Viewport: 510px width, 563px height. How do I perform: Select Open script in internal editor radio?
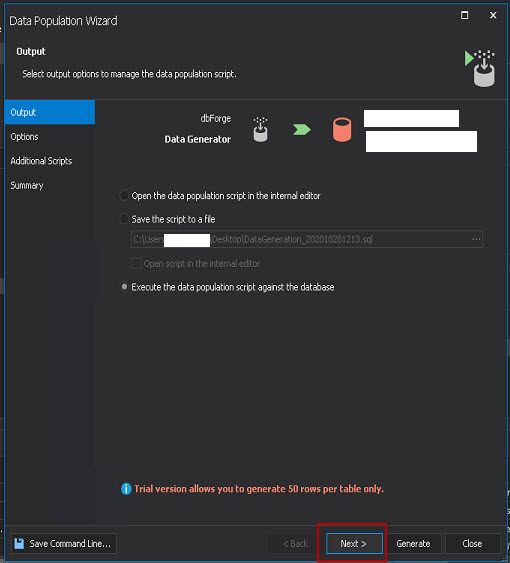[124, 196]
